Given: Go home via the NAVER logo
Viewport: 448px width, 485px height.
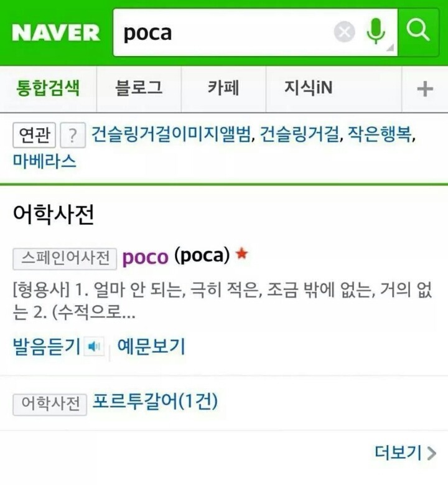Looking at the screenshot, I should (x=56, y=33).
